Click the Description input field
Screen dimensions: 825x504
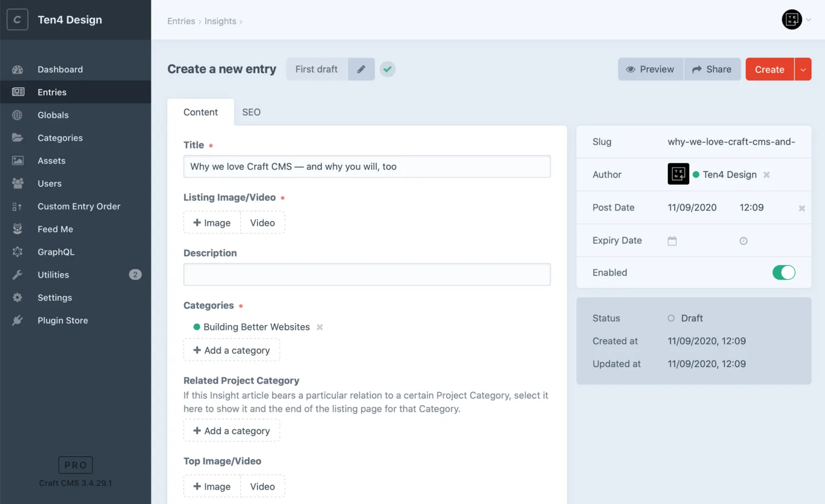click(x=367, y=274)
